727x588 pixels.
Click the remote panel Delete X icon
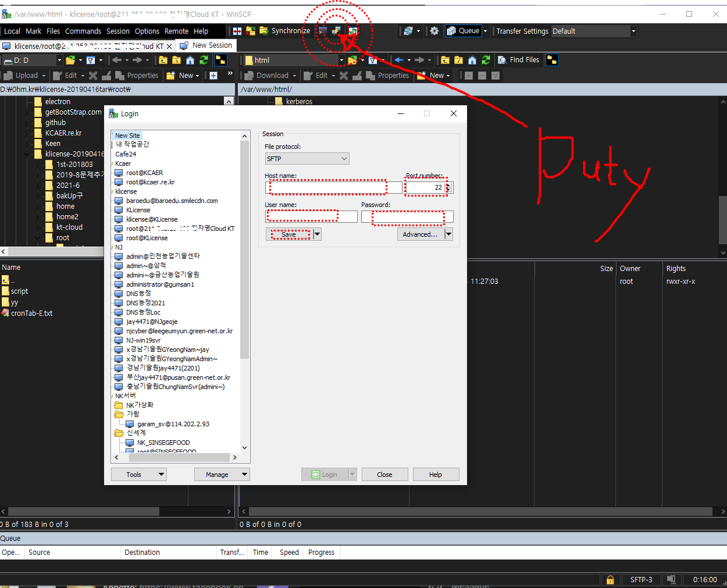click(x=344, y=76)
